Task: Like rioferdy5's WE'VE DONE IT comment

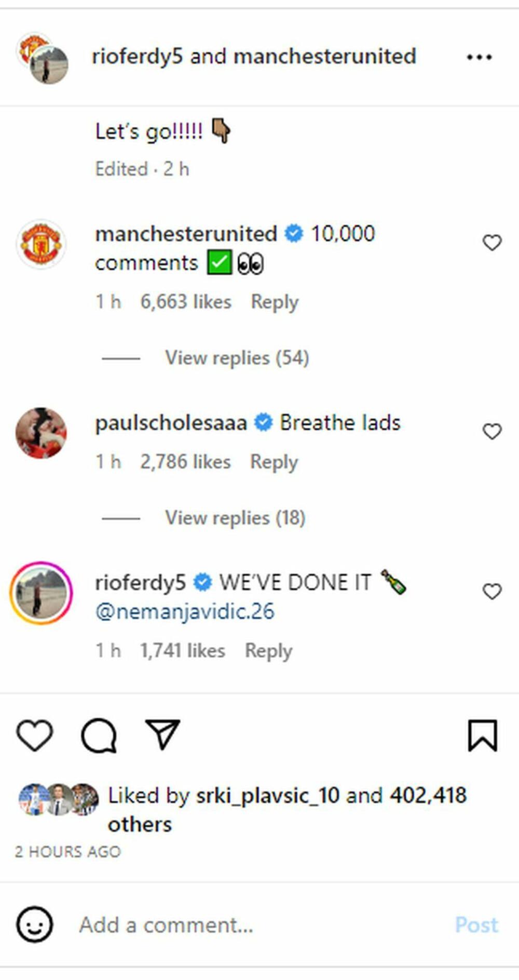Action: pos(492,592)
